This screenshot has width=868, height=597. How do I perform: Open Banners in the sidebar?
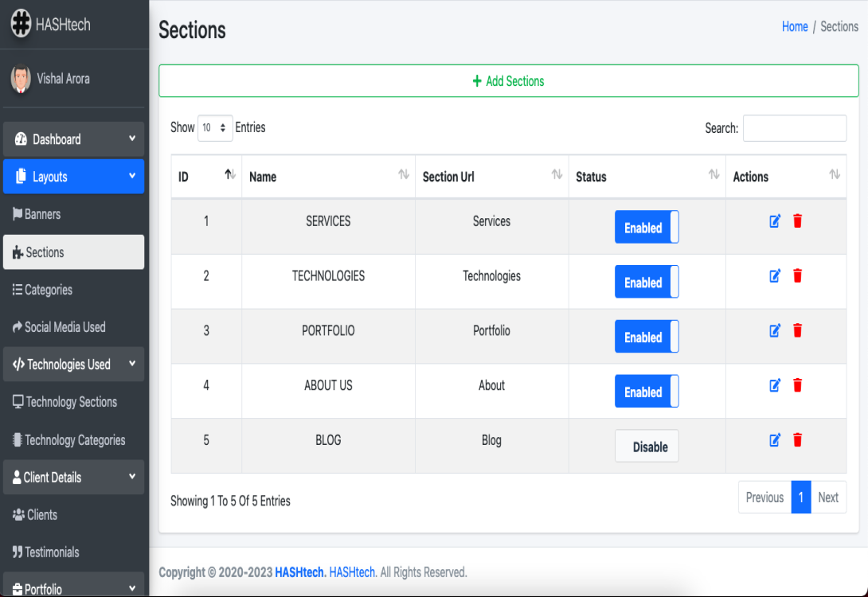pos(43,214)
